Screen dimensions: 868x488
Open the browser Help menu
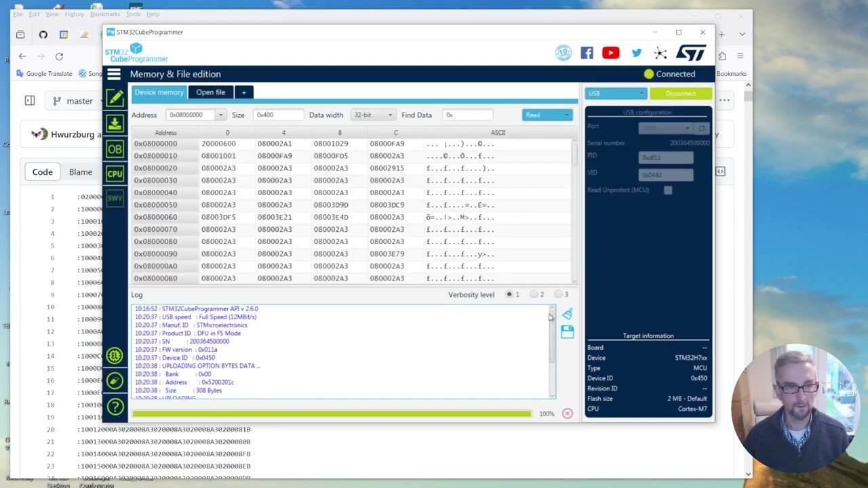click(153, 14)
